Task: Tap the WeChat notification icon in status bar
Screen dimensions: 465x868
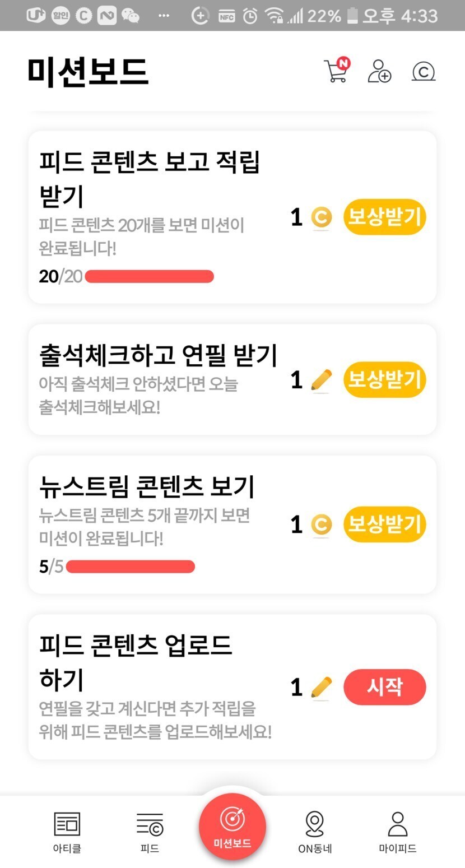Action: pos(131,16)
